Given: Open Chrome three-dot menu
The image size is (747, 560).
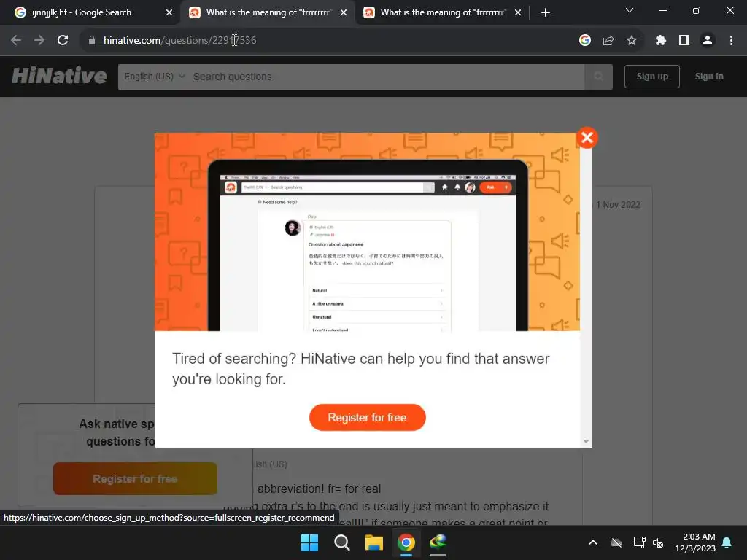Looking at the screenshot, I should [x=731, y=41].
